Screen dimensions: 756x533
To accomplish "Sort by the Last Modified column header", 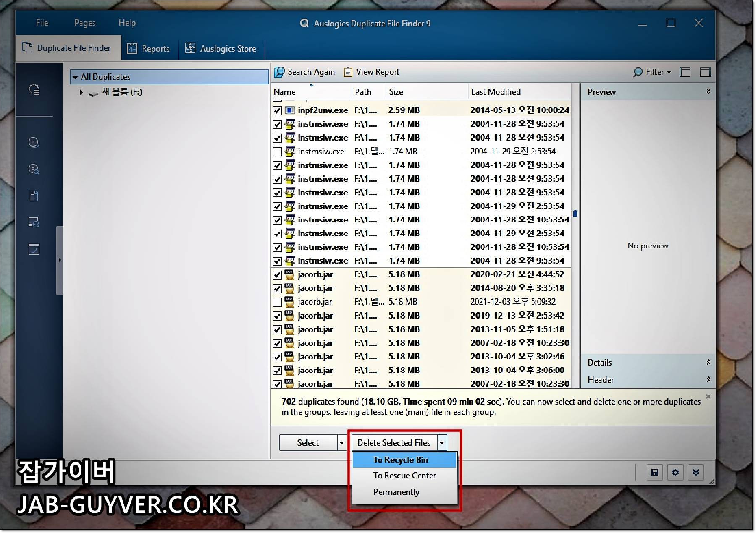I will tap(519, 92).
